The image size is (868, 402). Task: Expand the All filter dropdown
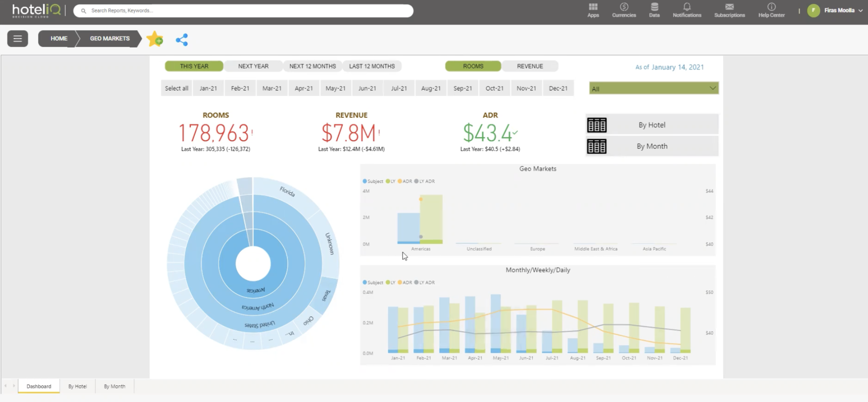click(654, 88)
